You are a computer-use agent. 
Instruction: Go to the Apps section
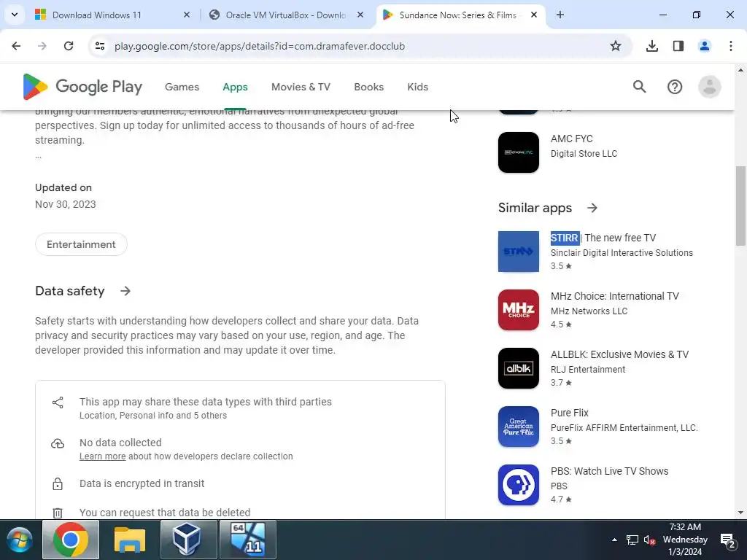[235, 87]
